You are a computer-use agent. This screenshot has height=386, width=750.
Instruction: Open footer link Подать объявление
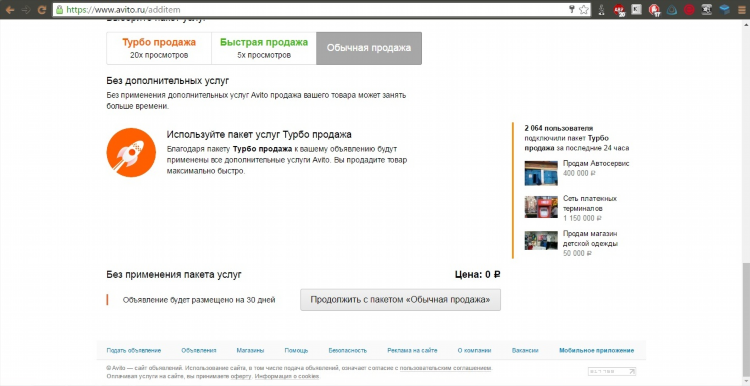tap(134, 350)
